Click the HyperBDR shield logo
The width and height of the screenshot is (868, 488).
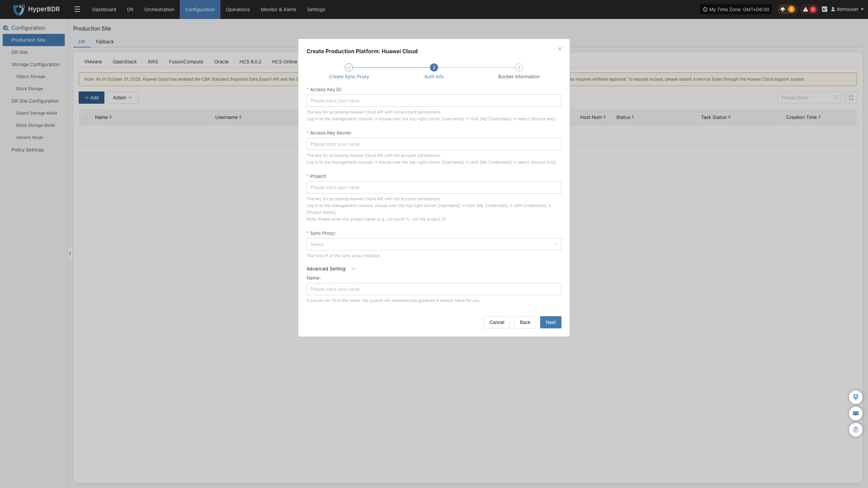[19, 9]
